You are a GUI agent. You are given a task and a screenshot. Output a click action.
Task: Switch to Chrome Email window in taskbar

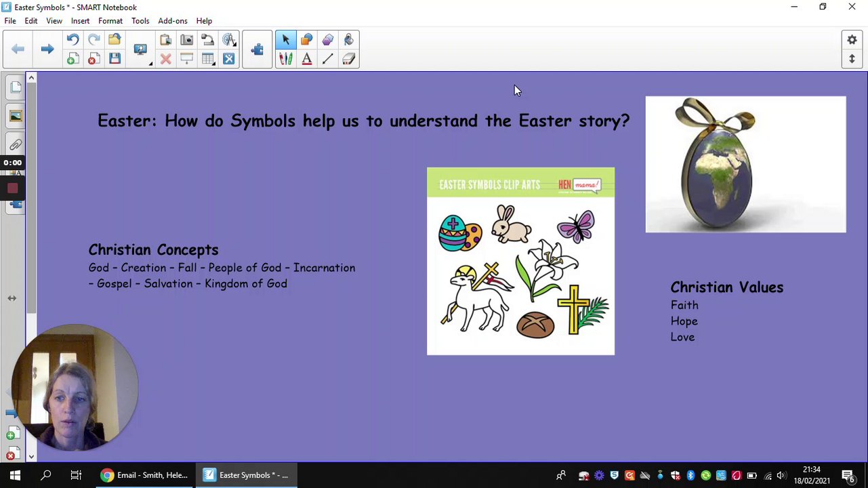(x=144, y=475)
